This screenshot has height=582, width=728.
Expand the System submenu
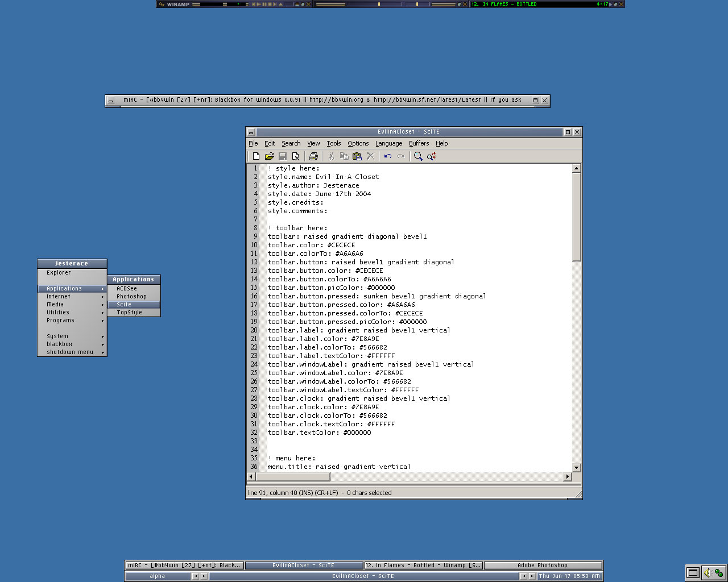[x=72, y=336]
